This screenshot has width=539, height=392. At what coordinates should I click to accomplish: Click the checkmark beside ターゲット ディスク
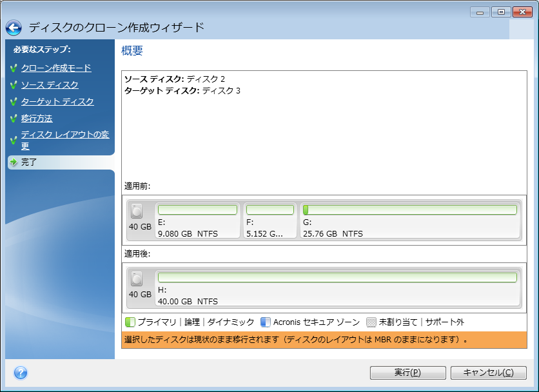14,102
